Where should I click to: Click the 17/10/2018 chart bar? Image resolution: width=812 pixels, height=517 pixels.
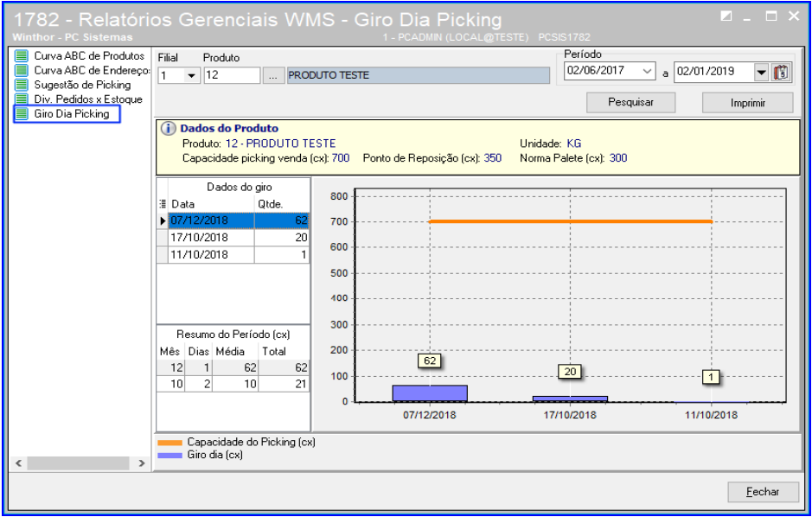point(570,399)
